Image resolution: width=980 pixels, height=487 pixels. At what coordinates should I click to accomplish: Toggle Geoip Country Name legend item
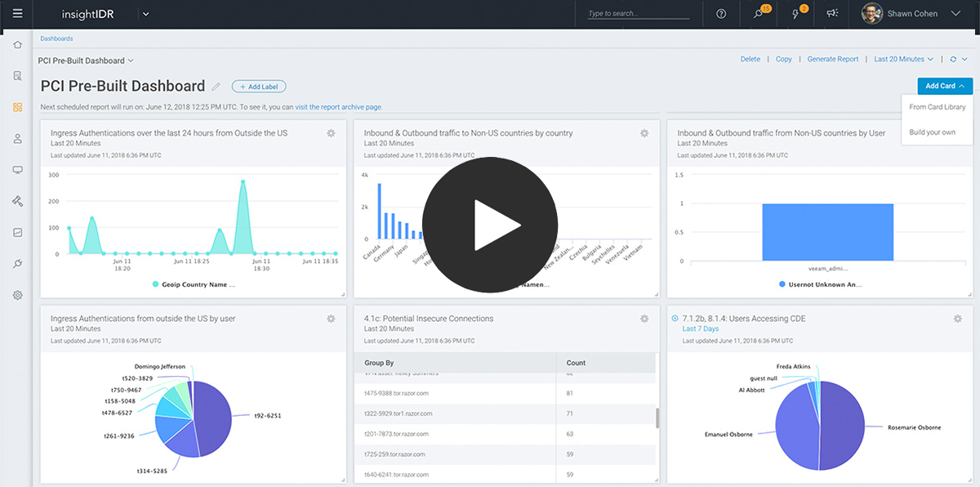(x=194, y=284)
